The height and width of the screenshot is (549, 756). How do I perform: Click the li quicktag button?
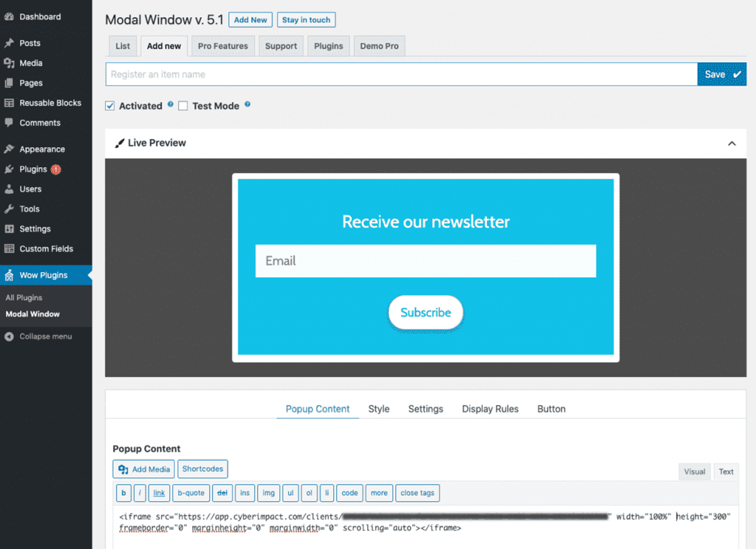pos(326,493)
